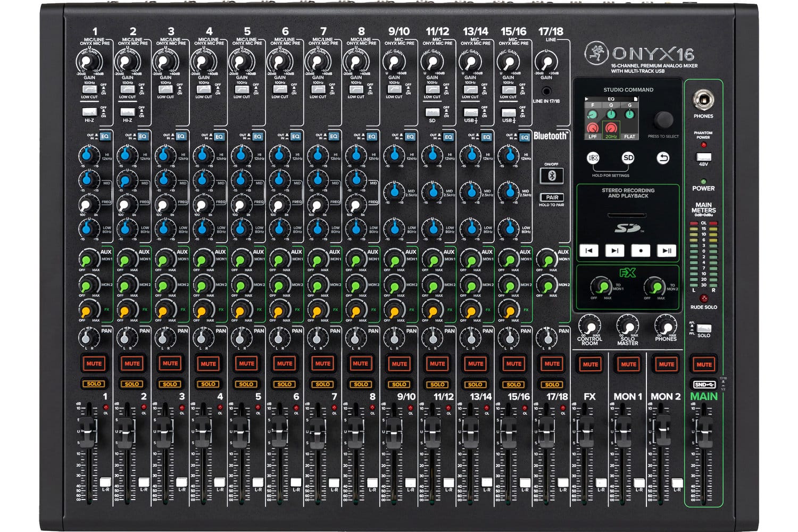Toggle the 48V phantom power switch
This screenshot has width=798, height=532.
pyautogui.click(x=703, y=157)
